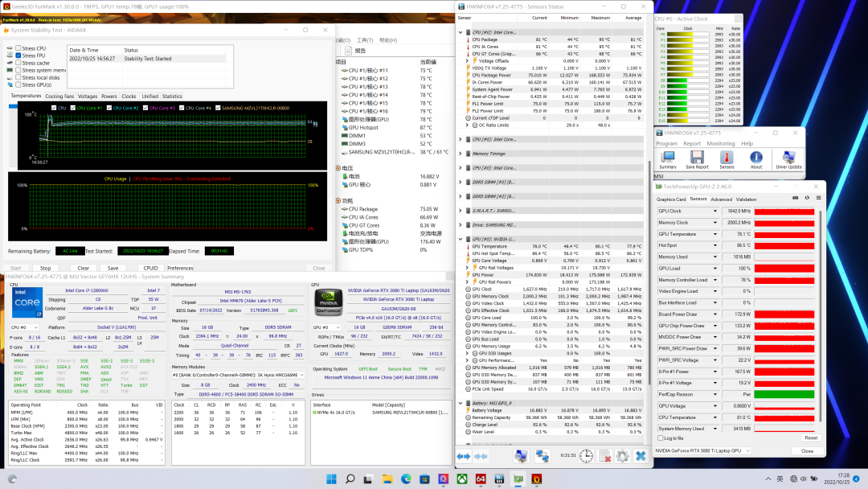868x489 pixels.
Task: Click Stop button in AIDA64 stability test
Action: pos(45,268)
